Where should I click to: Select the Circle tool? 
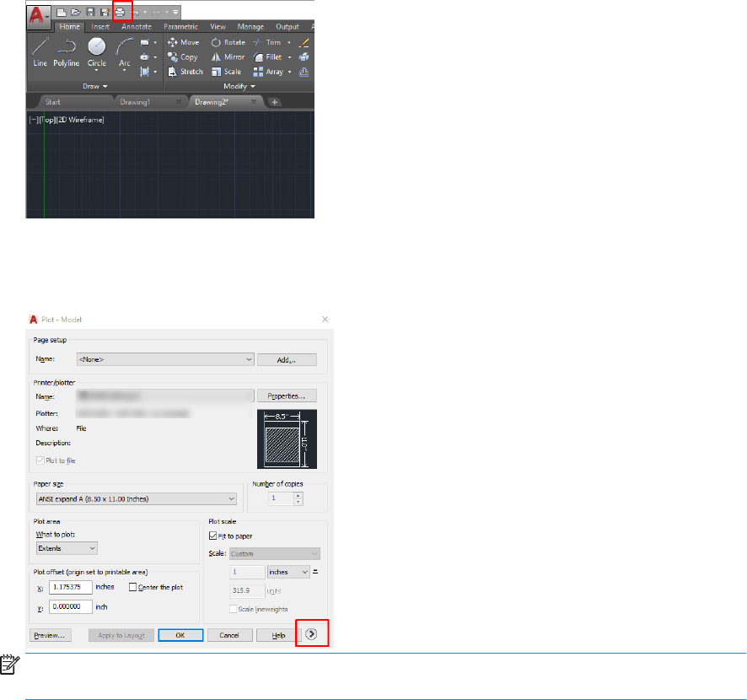pos(97,52)
